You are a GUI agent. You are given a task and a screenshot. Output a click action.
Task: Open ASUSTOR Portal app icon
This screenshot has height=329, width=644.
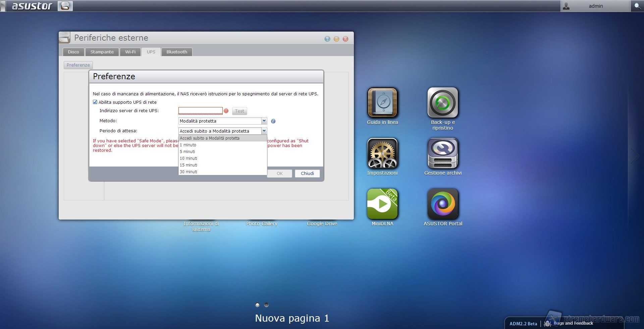pos(443,204)
